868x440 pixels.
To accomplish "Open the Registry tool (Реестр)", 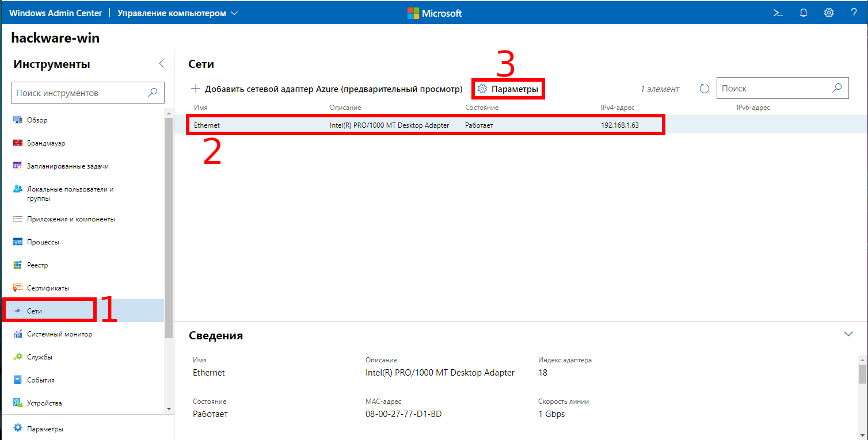I will (x=37, y=265).
